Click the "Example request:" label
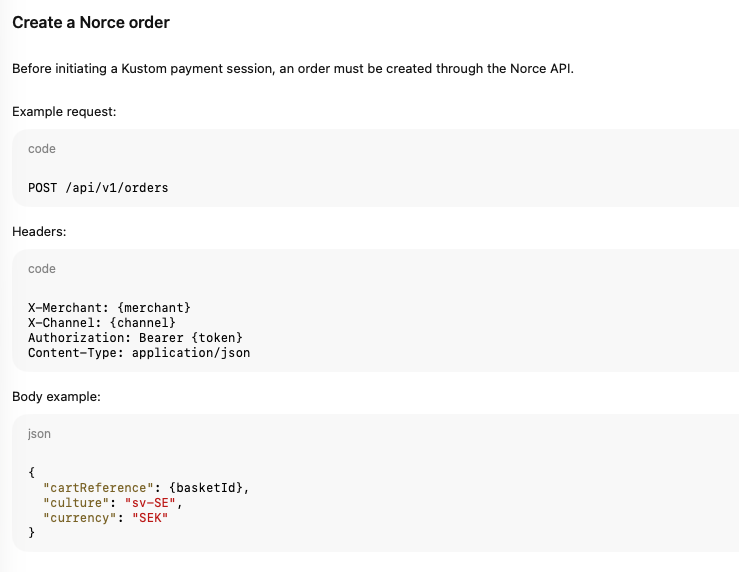739x572 pixels. [x=64, y=111]
